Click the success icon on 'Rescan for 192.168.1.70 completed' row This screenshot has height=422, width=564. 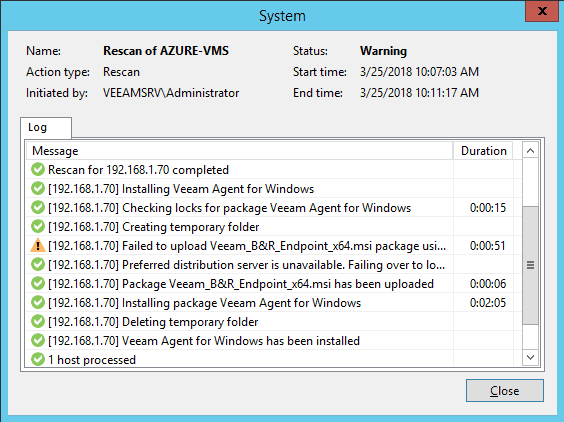pos(38,169)
